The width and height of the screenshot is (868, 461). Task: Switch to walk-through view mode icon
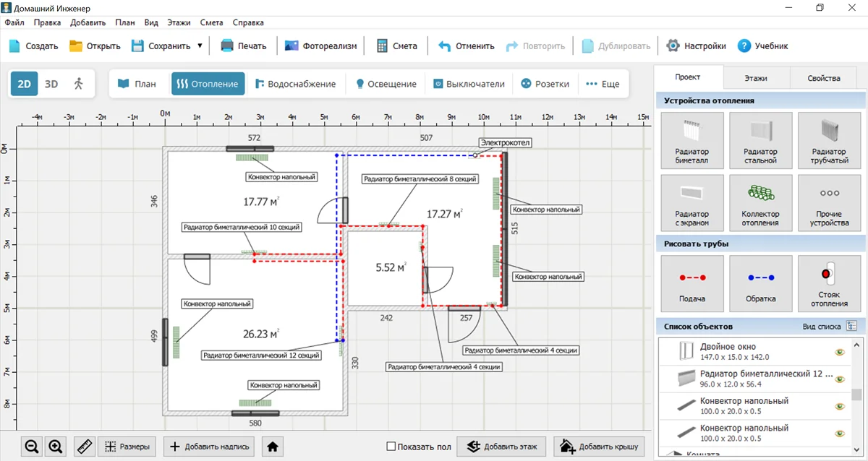78,84
